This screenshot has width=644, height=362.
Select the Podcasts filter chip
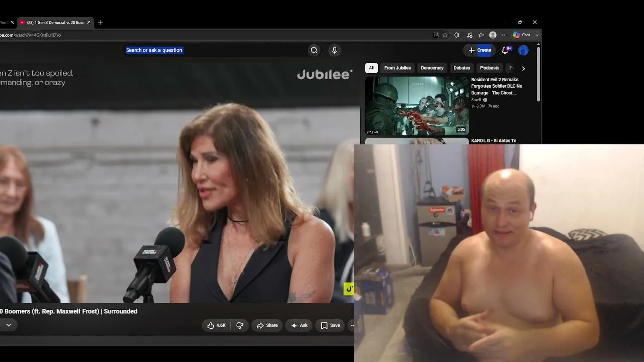click(x=490, y=68)
